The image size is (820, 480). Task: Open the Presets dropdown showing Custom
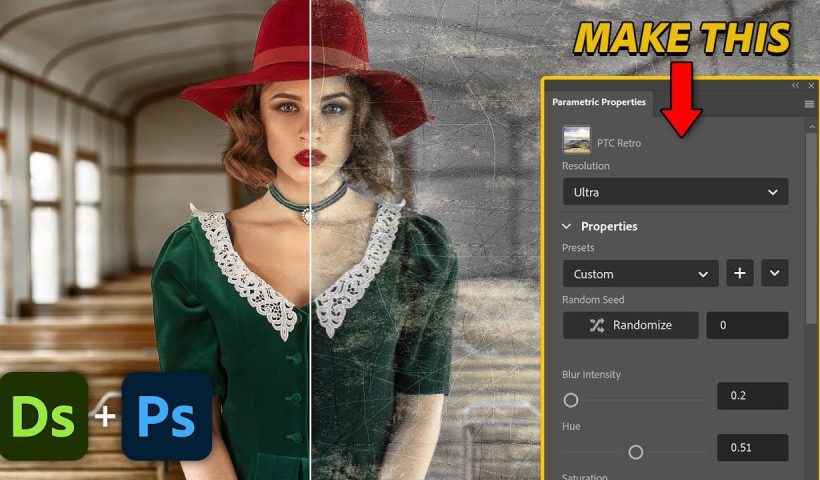pos(640,273)
